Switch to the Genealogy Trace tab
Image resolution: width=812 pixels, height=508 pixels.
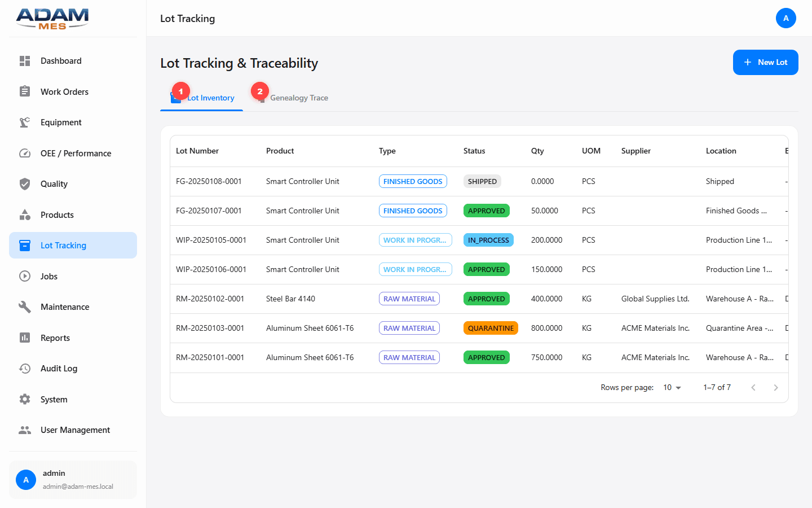(299, 98)
